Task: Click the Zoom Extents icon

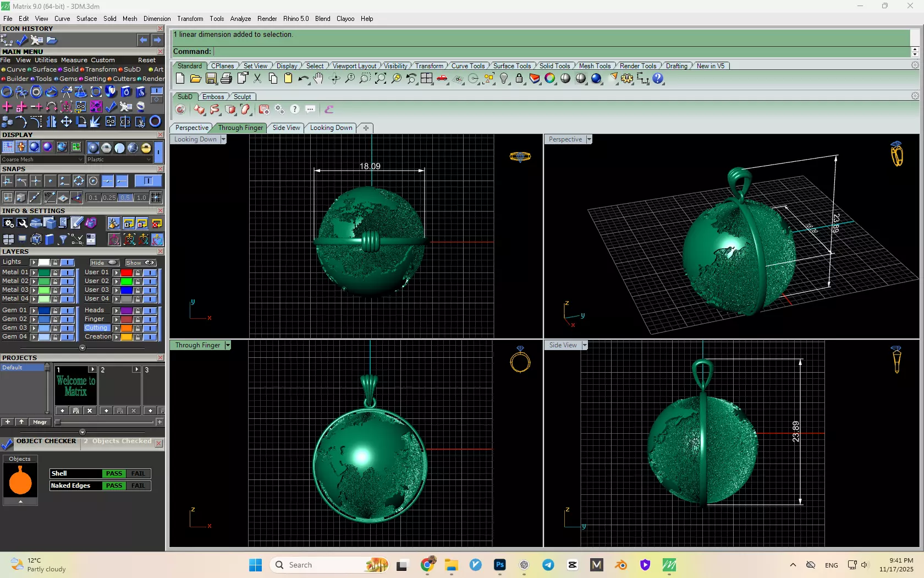Action: pos(381,79)
